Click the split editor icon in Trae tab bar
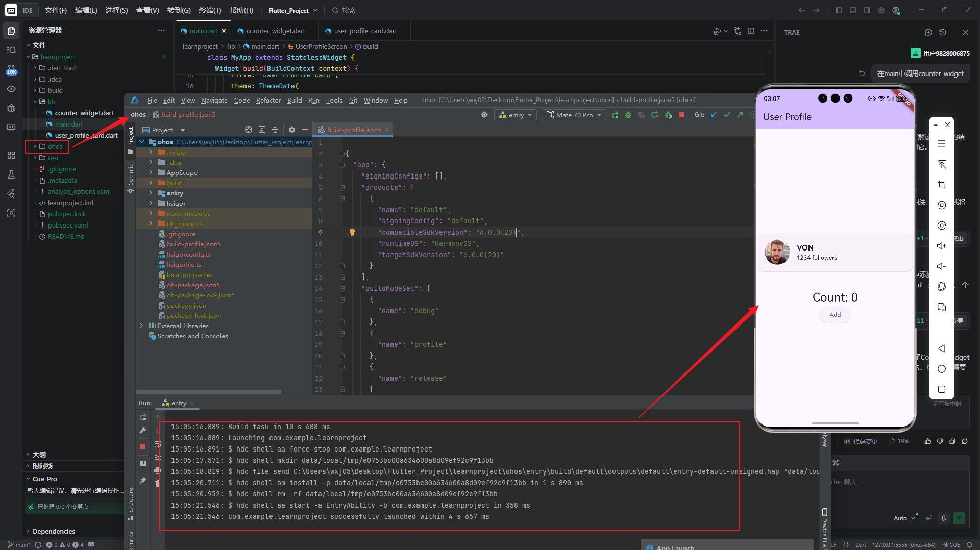The image size is (980, 550). (751, 31)
